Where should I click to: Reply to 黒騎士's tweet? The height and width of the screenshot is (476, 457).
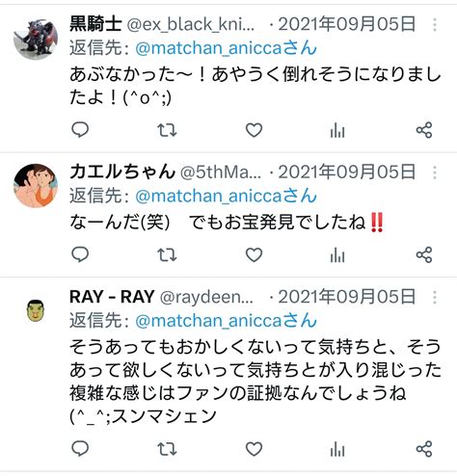(x=80, y=130)
